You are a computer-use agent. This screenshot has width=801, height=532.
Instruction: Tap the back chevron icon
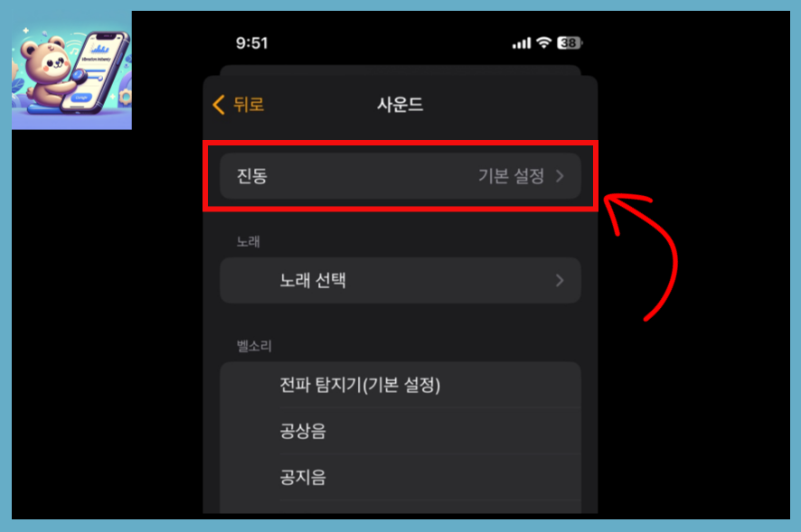(219, 105)
